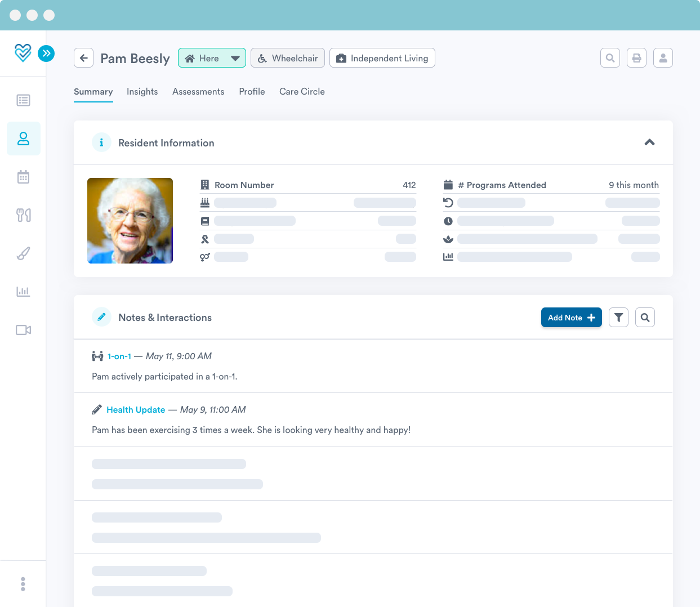Open the paintbrush sidebar icon
Viewport: 700px width, 607px height.
pos(23,253)
